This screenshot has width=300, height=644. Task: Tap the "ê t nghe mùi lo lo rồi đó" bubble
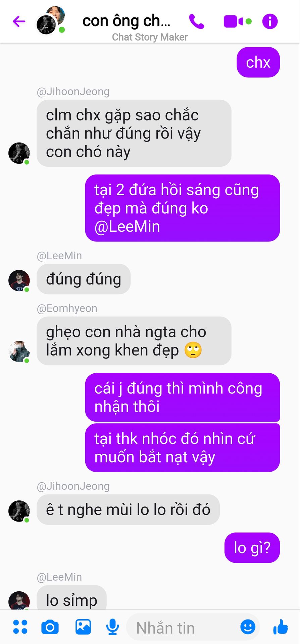coord(128,509)
